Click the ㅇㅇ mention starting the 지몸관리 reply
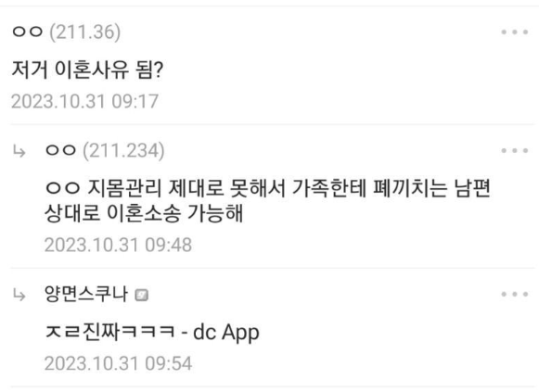 (x=62, y=188)
